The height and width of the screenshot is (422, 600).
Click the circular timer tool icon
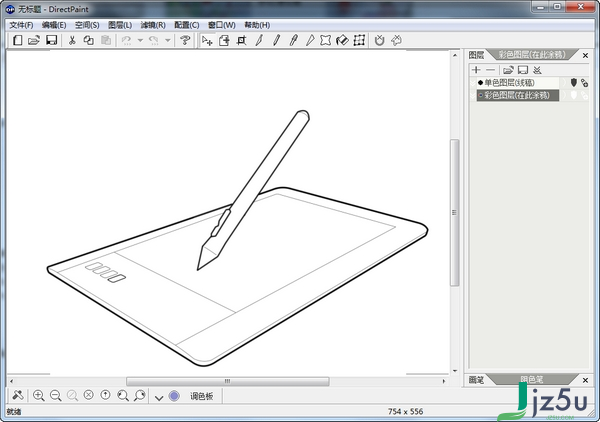(379, 40)
